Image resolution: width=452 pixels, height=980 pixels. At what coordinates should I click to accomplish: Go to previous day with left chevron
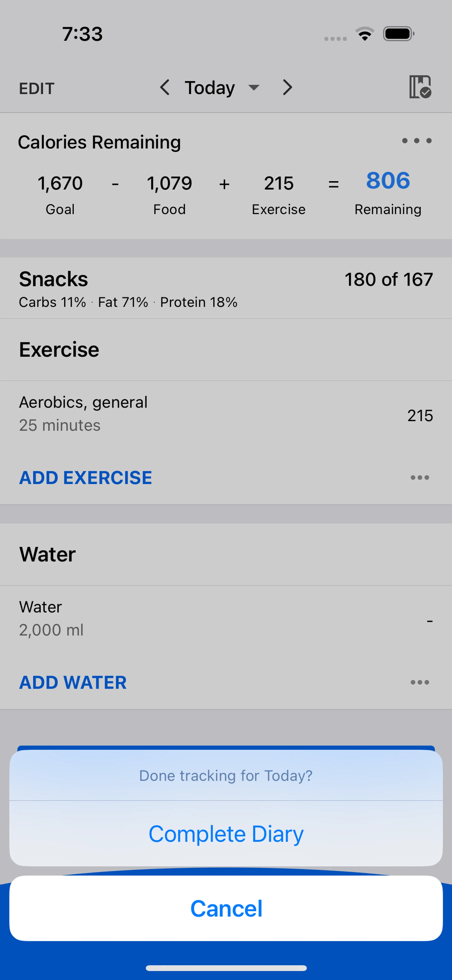165,88
